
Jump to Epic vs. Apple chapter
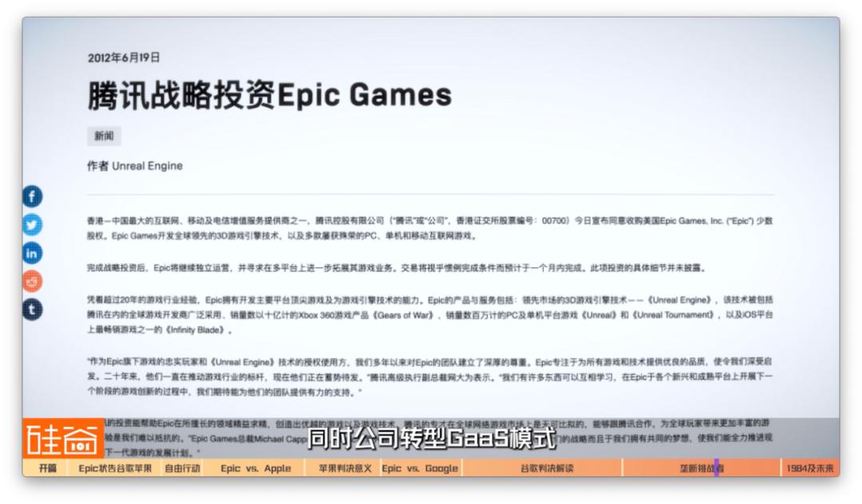(255, 468)
